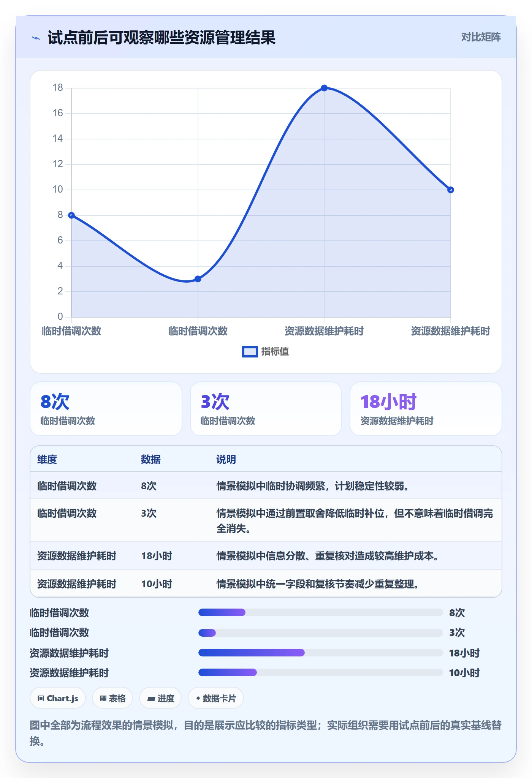Open the 3次 data card

click(x=266, y=409)
